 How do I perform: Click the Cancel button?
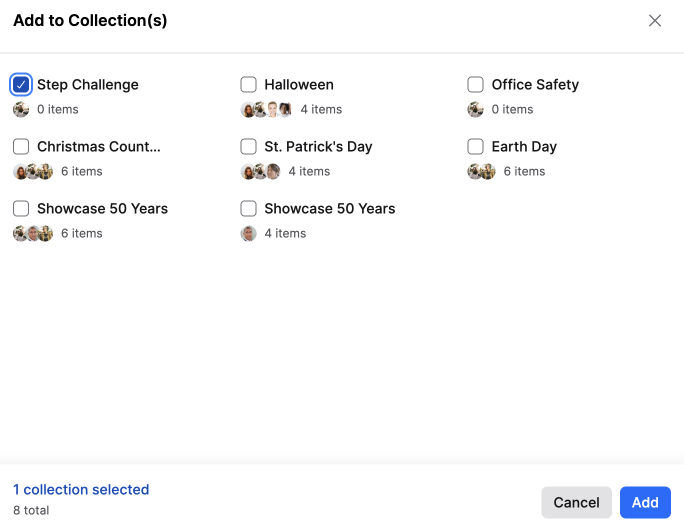pos(576,503)
